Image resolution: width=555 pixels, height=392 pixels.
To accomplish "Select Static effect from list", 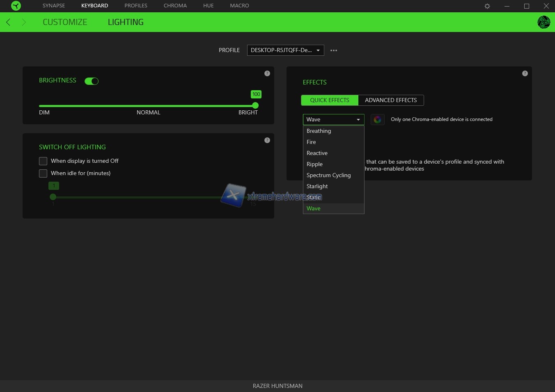I will pos(334,197).
